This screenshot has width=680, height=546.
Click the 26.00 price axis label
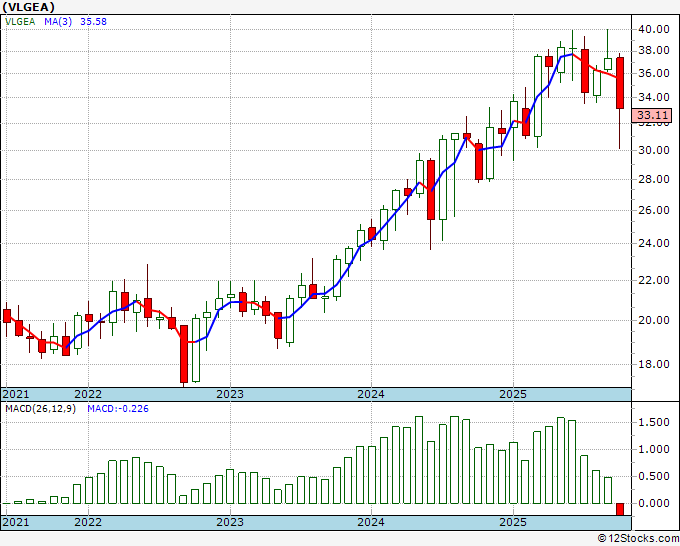click(x=653, y=210)
